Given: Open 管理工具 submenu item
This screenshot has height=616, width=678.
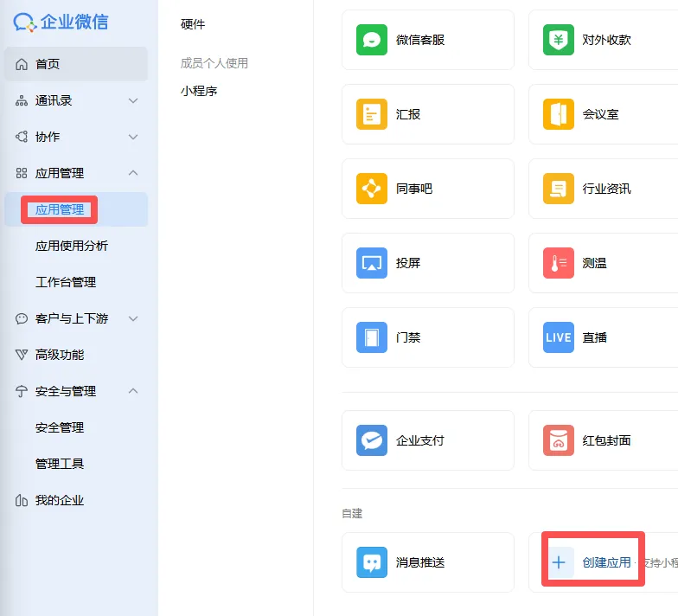Looking at the screenshot, I should pyautogui.click(x=60, y=464).
